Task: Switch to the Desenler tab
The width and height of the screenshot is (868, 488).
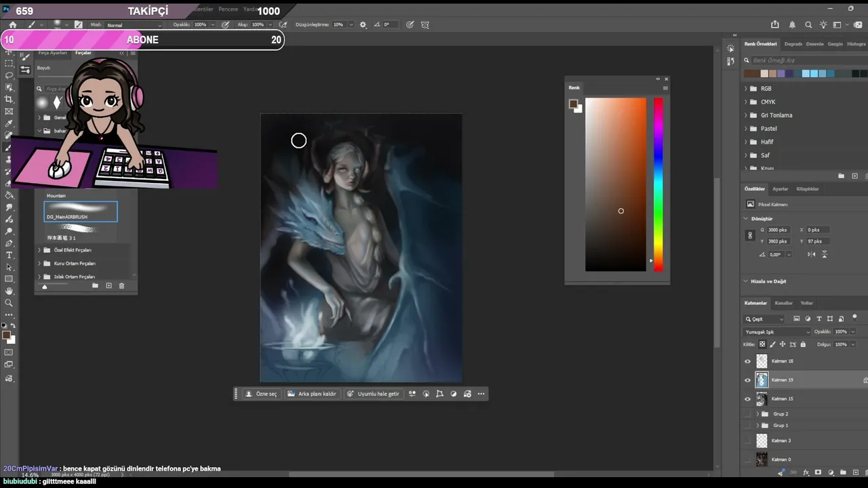Action: point(814,44)
